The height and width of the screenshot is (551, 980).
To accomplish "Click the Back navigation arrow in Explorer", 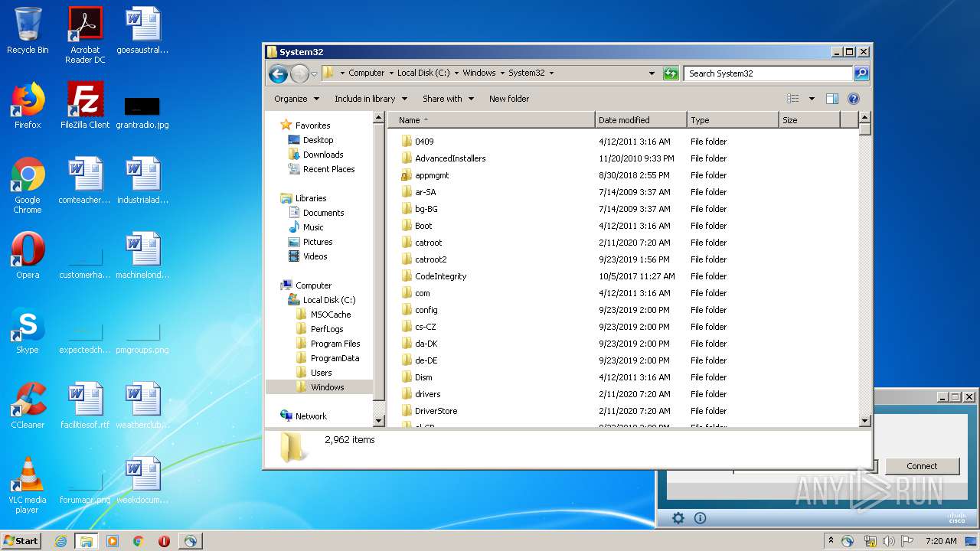I will 278,73.
